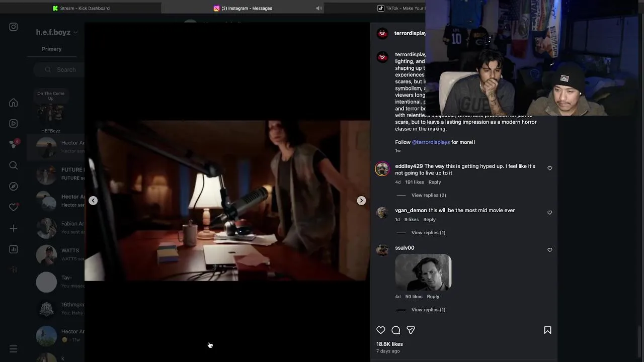Open WATTS conversation
This screenshot has height=362, width=644.
tap(55, 254)
